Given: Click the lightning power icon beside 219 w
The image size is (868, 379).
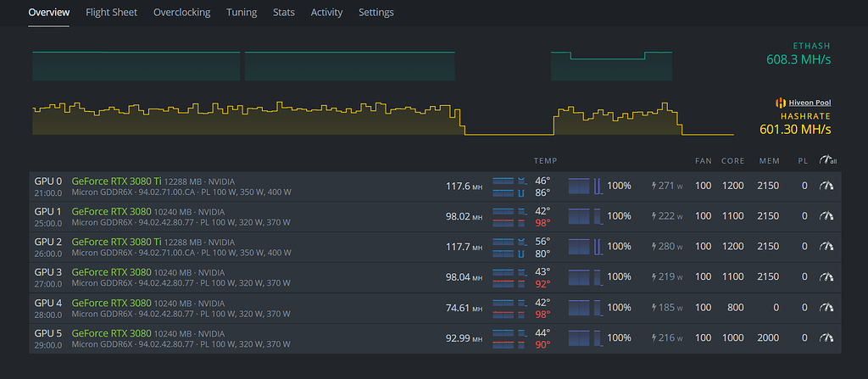Looking at the screenshot, I should pyautogui.click(x=654, y=277).
